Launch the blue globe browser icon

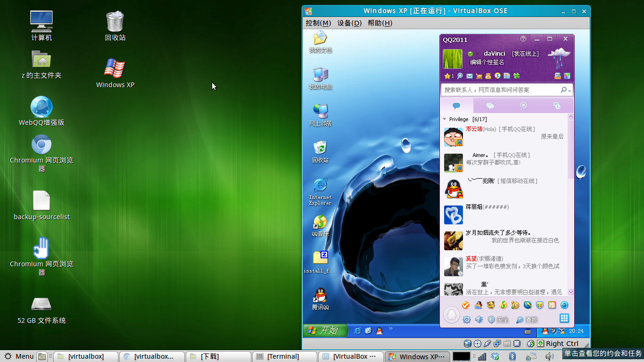pos(528,305)
